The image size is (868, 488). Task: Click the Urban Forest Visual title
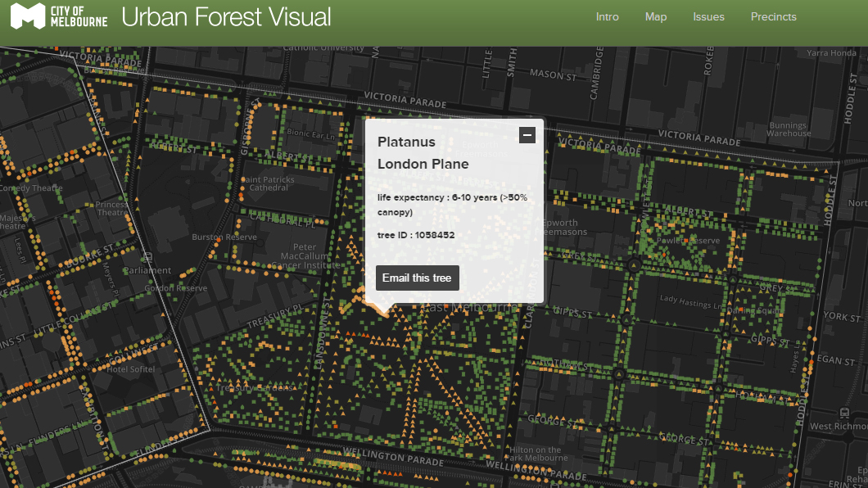[226, 17]
